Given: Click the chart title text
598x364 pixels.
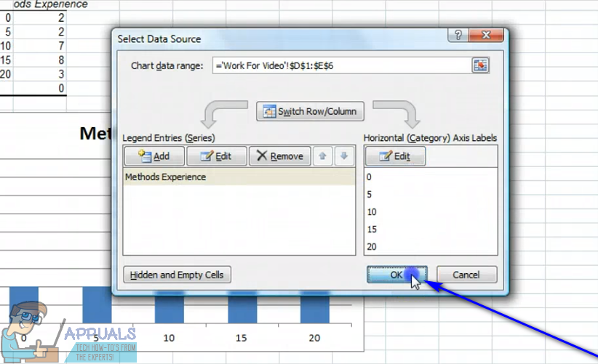Looking at the screenshot, I should pos(95,134).
